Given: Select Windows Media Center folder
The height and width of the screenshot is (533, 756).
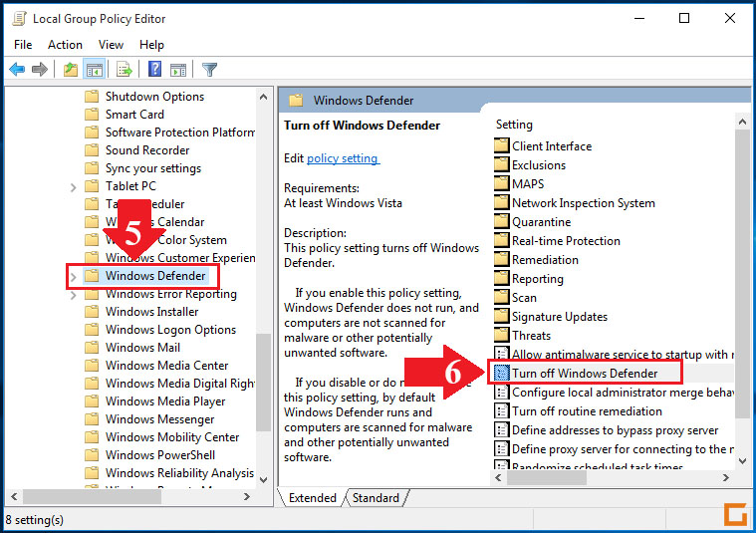Looking at the screenshot, I should 156,366.
